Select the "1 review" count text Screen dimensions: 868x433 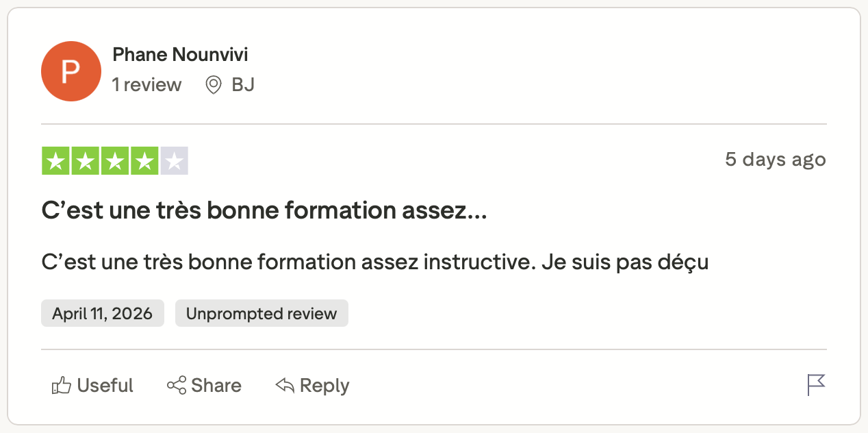coord(146,85)
